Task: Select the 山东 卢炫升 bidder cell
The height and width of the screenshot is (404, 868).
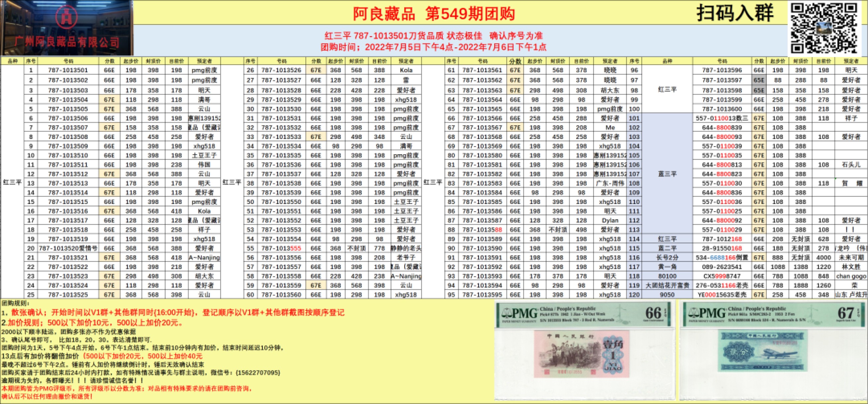Action: (851, 295)
